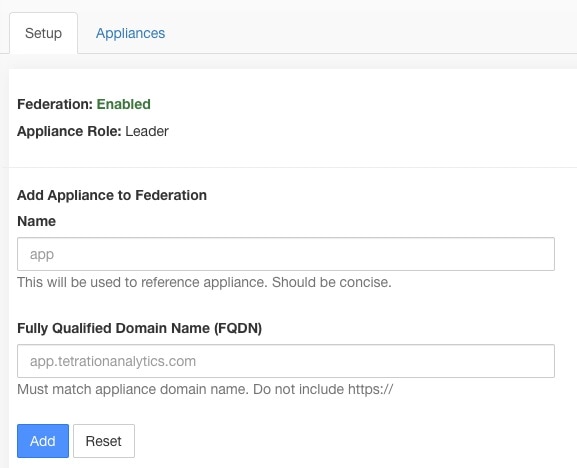
Task: Click the Federation label
Action: 55,104
